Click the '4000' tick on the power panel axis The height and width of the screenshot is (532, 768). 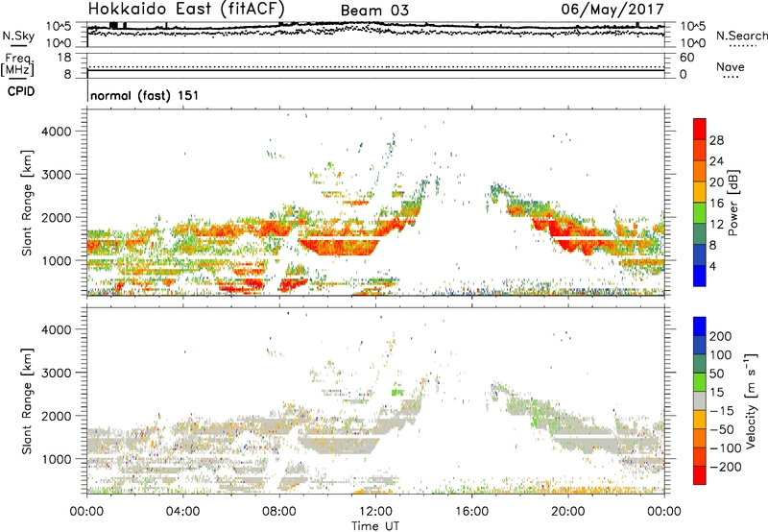56,132
